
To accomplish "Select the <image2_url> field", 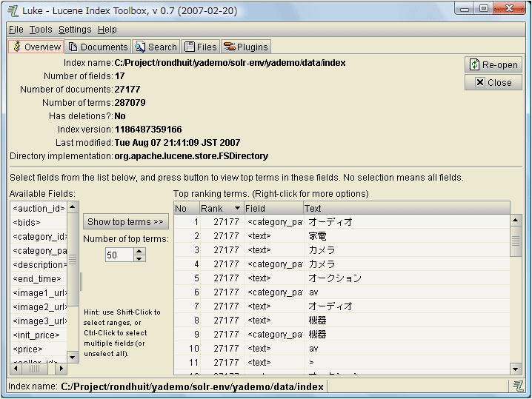I will tap(39, 306).
